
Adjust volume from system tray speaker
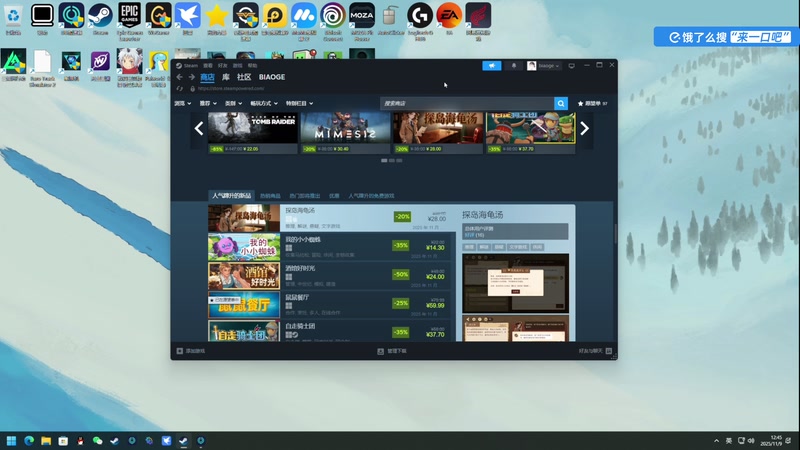pos(751,441)
